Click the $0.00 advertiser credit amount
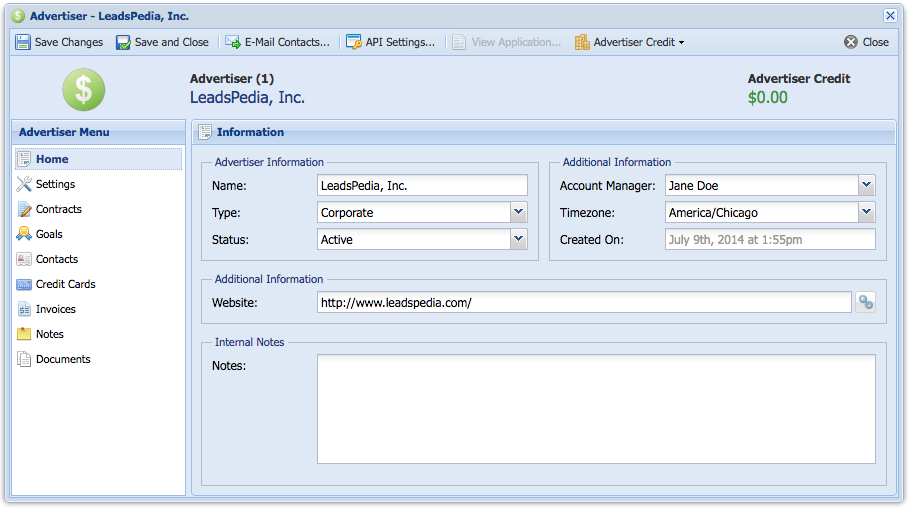This screenshot has width=910, height=508. 767,98
